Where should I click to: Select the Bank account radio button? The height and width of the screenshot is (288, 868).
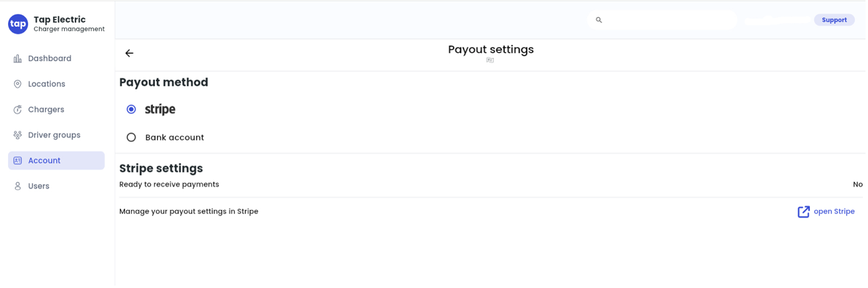[x=131, y=137]
